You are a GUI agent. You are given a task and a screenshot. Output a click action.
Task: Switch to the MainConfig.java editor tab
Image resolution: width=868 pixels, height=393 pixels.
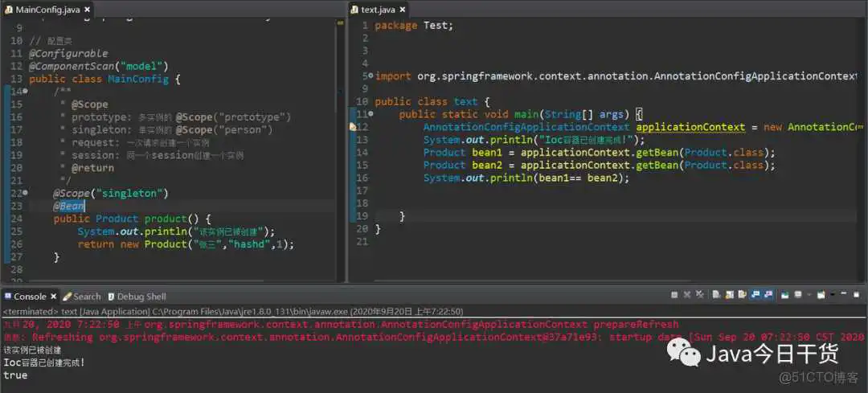click(47, 10)
